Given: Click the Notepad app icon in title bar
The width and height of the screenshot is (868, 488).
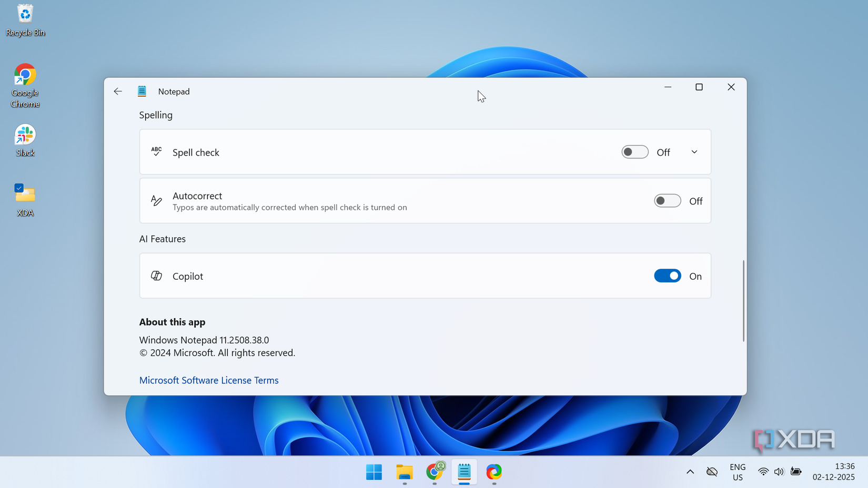Looking at the screenshot, I should (x=142, y=91).
